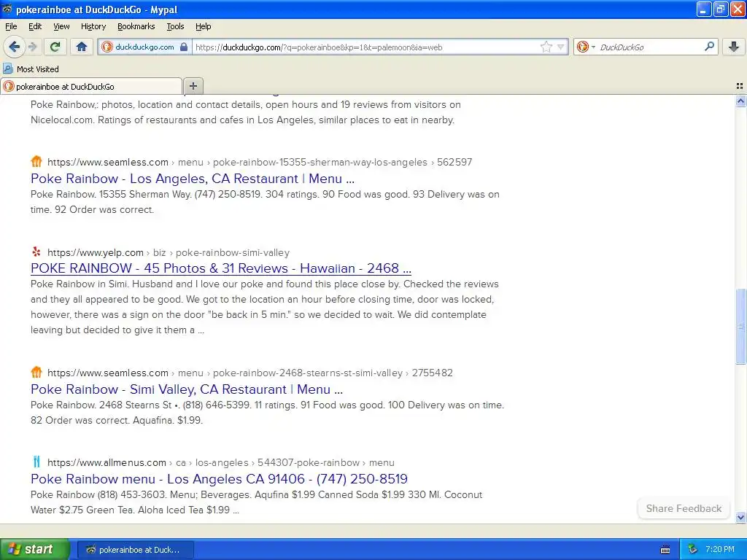Open the Windows start menu

pos(34,549)
